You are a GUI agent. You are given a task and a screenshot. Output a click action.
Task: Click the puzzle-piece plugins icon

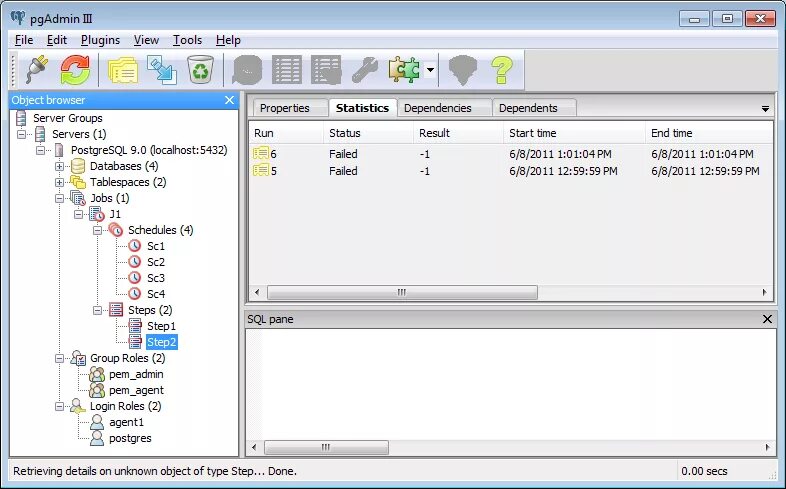coord(404,70)
